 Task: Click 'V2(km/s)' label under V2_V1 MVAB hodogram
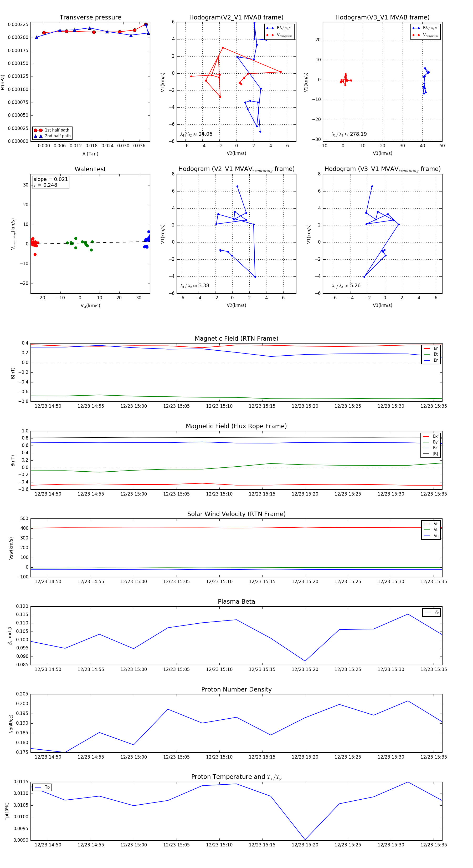tap(236, 153)
